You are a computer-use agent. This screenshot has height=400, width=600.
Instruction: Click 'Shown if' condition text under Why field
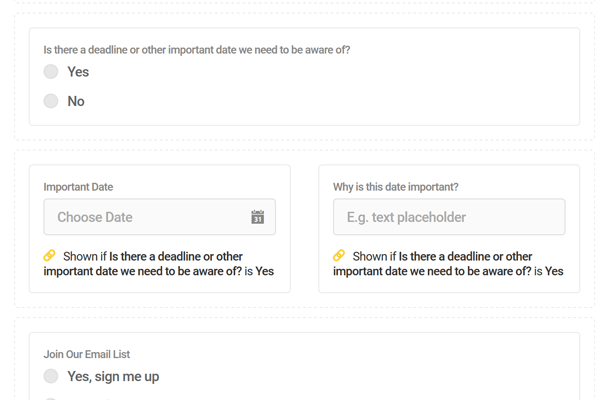[448, 264]
